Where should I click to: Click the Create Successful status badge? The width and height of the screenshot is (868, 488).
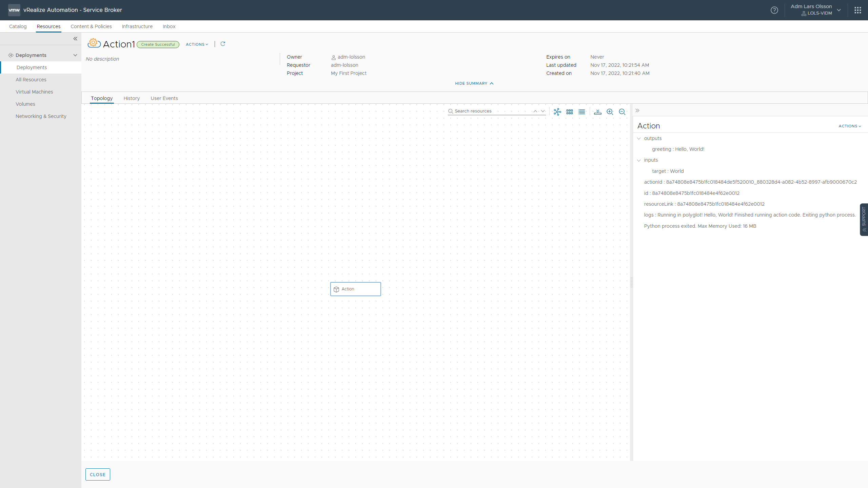(x=158, y=44)
